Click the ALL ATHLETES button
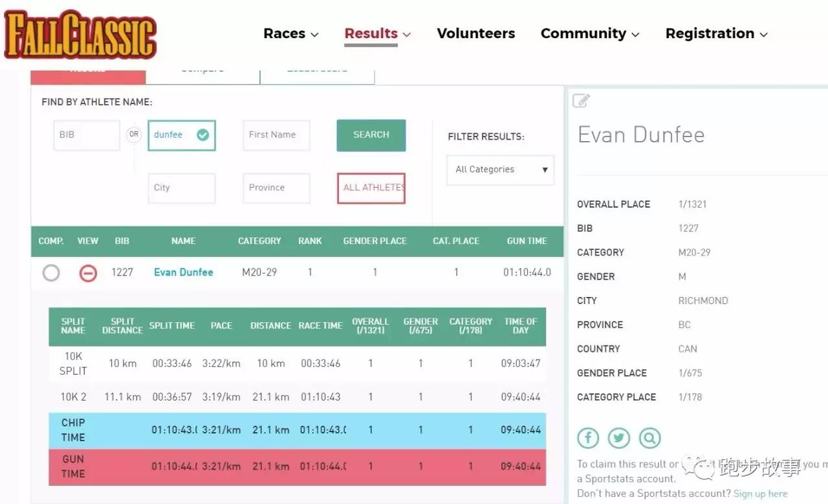The width and height of the screenshot is (828, 504). coord(371,188)
